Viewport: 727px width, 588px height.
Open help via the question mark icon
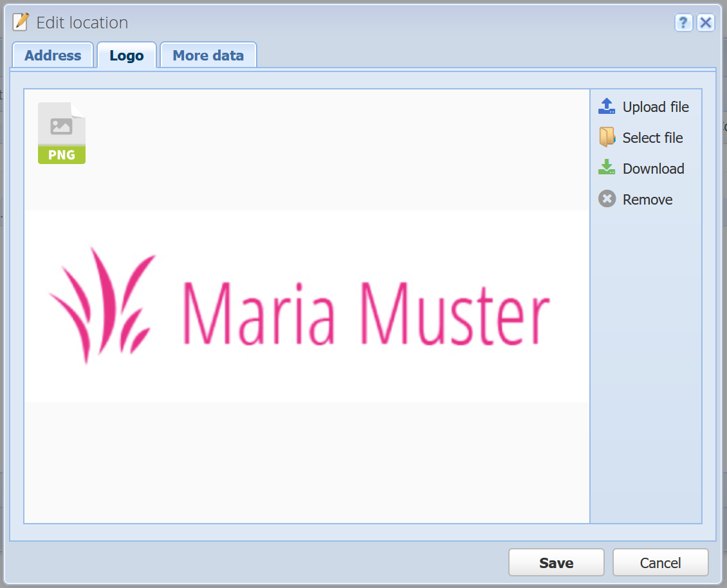tap(683, 23)
